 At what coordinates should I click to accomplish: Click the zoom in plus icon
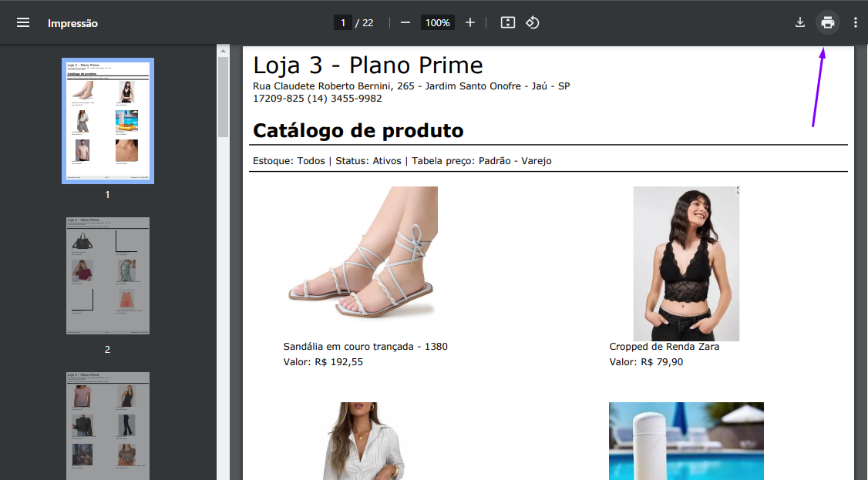(x=470, y=22)
